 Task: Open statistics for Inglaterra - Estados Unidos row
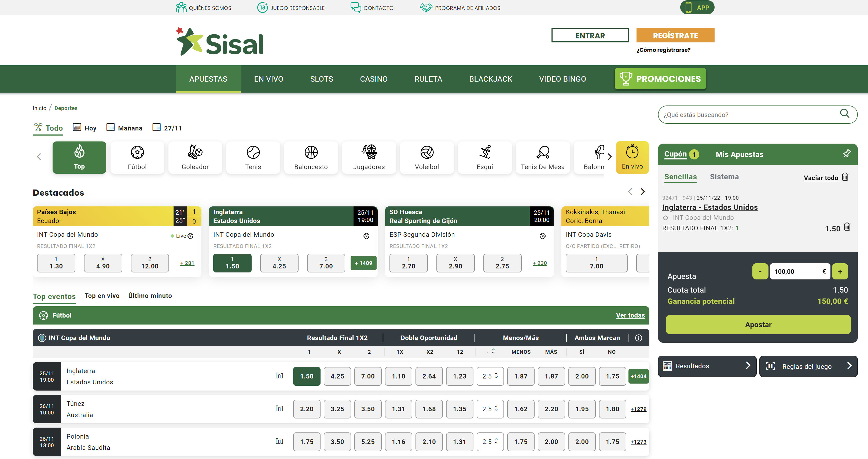[x=279, y=376]
